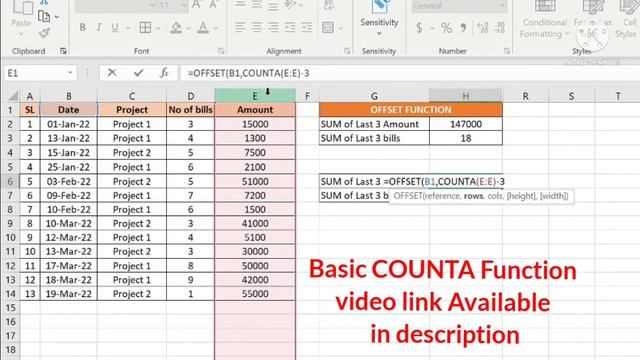Image resolution: width=640 pixels, height=360 pixels.
Task: Click date cell 01-Jan-22
Action: click(69, 124)
